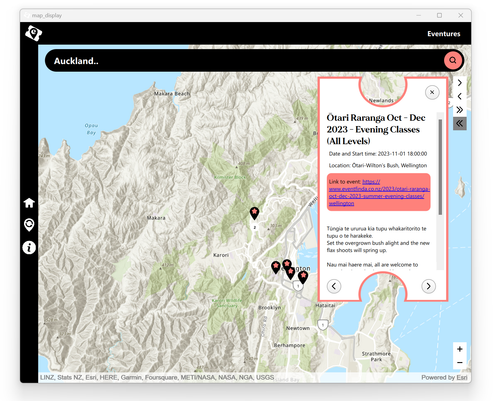Open the eventfinda event link
This screenshot has height=401, width=500.
(x=379, y=192)
